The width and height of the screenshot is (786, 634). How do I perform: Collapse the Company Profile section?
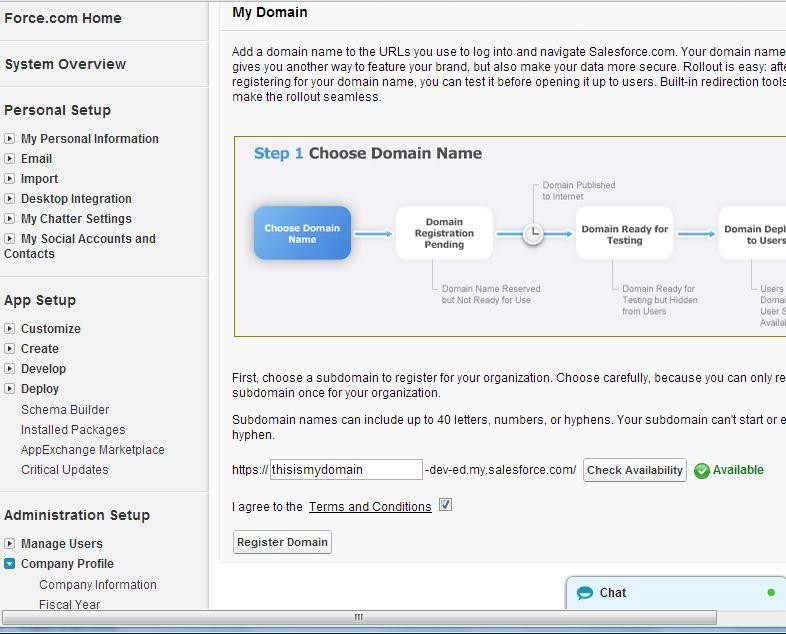click(10, 563)
